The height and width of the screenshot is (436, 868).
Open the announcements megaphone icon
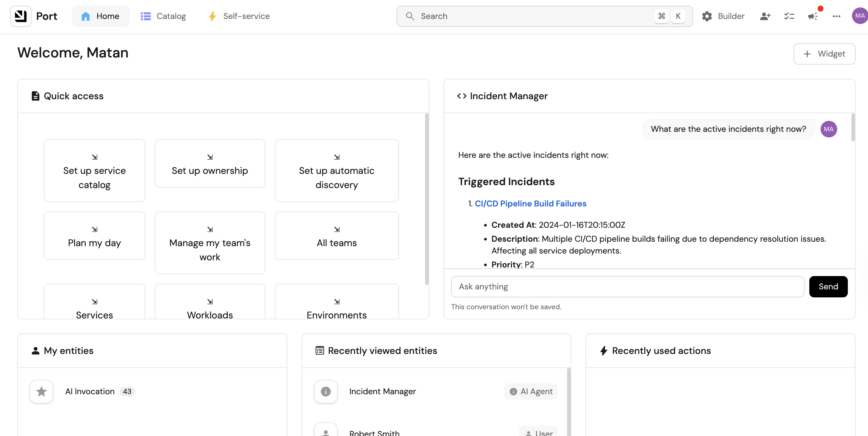[813, 16]
